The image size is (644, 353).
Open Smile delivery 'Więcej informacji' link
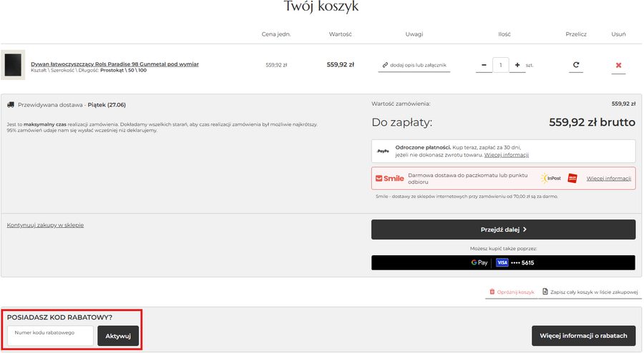pyautogui.click(x=608, y=179)
